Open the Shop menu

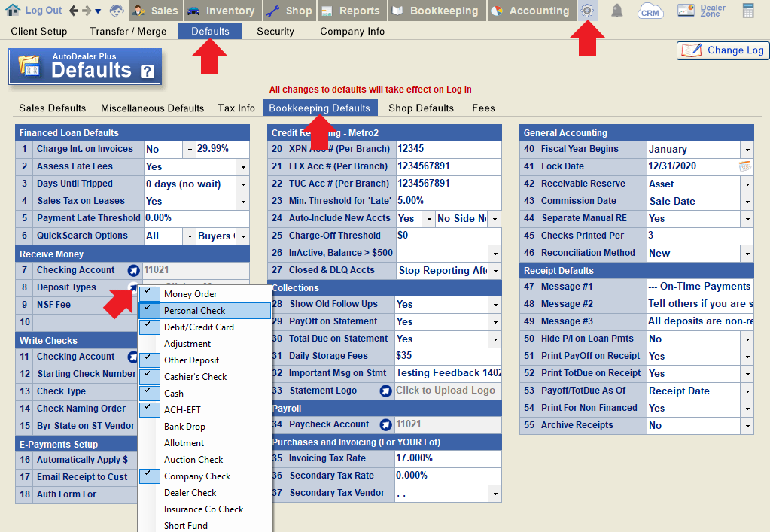click(291, 11)
